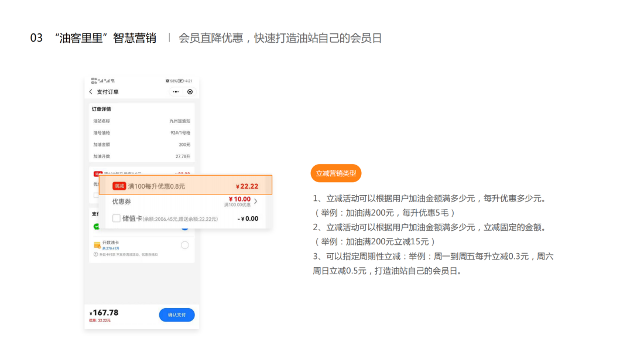Click the total price ¥167.78
Image resolution: width=644 pixels, height=362 pixels.
[x=104, y=313]
